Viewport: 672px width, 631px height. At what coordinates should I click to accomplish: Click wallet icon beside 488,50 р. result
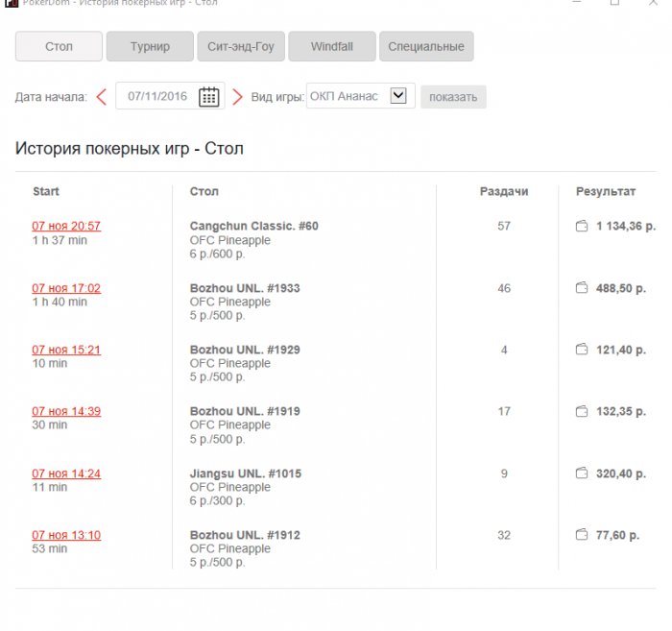point(581,288)
